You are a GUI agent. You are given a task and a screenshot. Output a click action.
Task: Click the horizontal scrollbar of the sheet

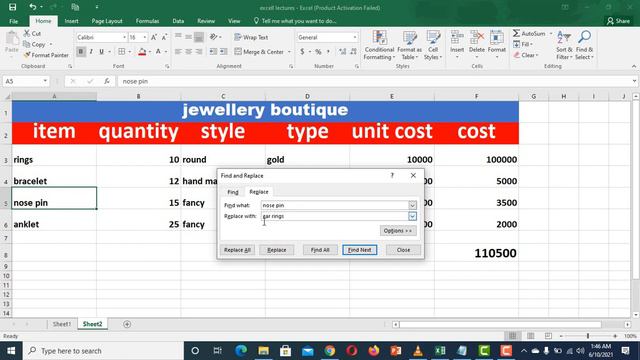[500, 324]
